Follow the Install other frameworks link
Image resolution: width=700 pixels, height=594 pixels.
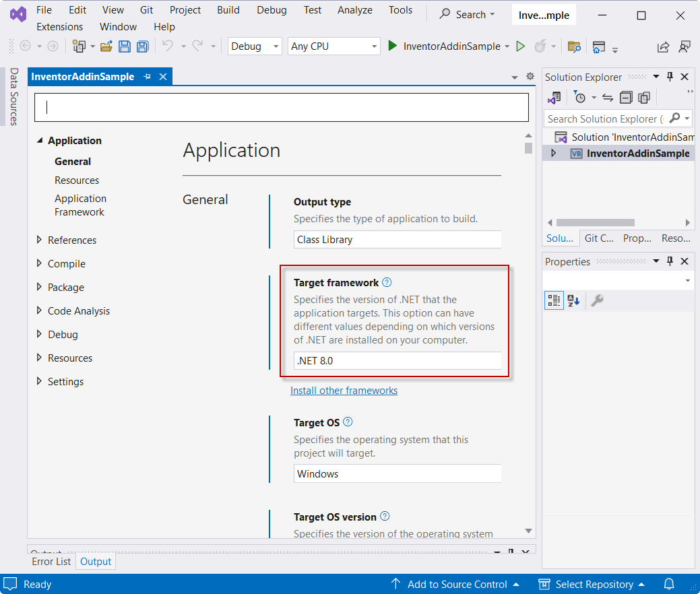coord(344,391)
